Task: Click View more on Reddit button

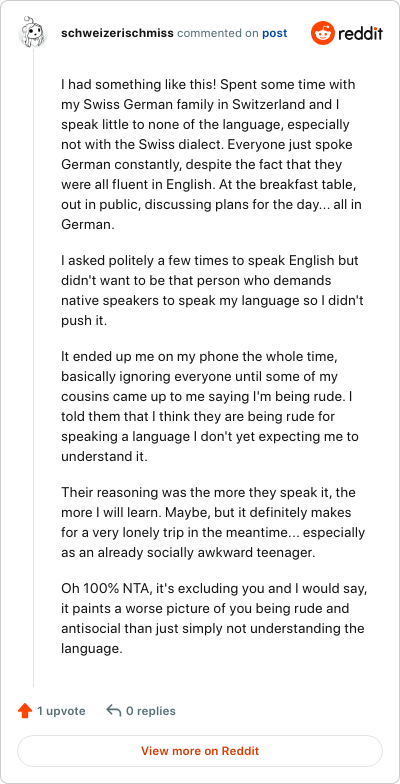Action: click(200, 751)
